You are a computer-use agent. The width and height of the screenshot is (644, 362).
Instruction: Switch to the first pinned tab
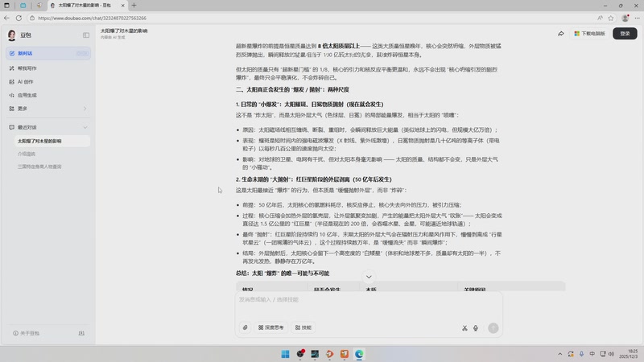(23, 6)
